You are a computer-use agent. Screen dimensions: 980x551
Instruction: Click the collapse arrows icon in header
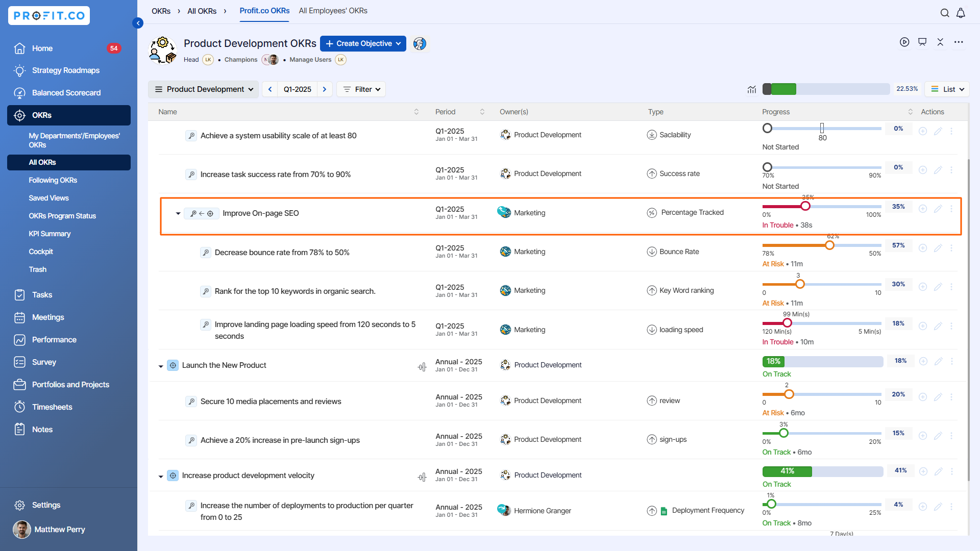pyautogui.click(x=940, y=42)
